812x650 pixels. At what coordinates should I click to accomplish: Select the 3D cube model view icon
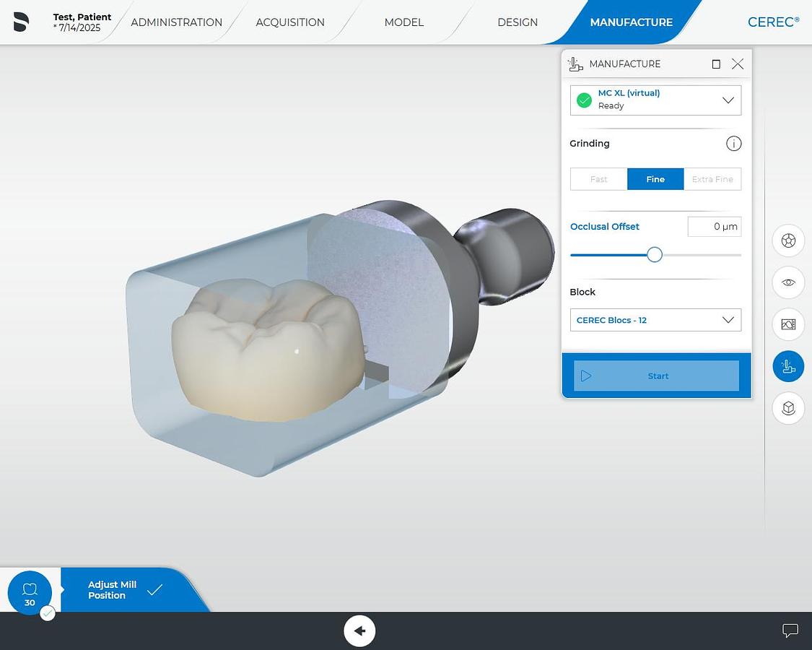click(x=787, y=408)
